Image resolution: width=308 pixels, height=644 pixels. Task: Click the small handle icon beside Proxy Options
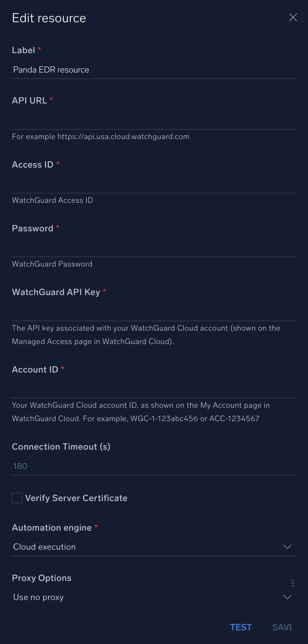(293, 583)
